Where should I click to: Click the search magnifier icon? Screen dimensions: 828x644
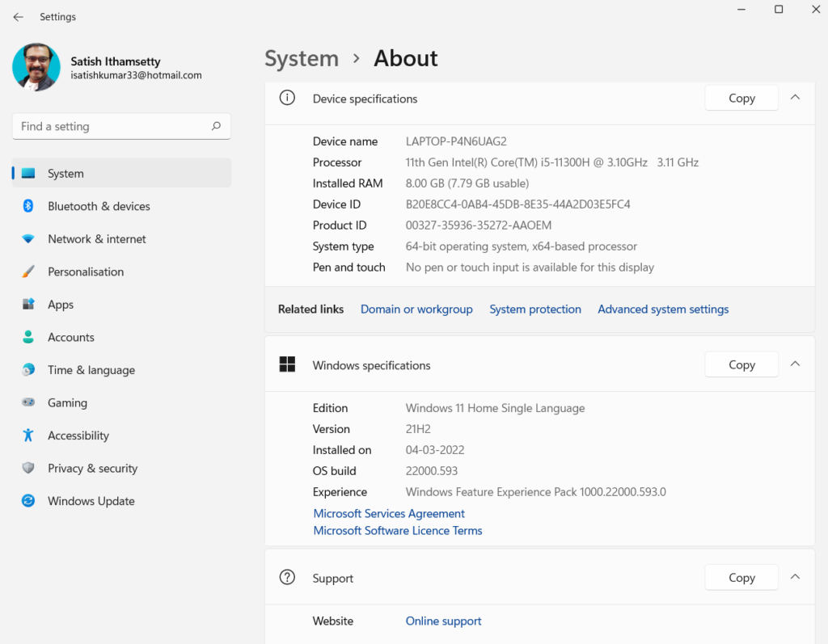[x=216, y=126]
